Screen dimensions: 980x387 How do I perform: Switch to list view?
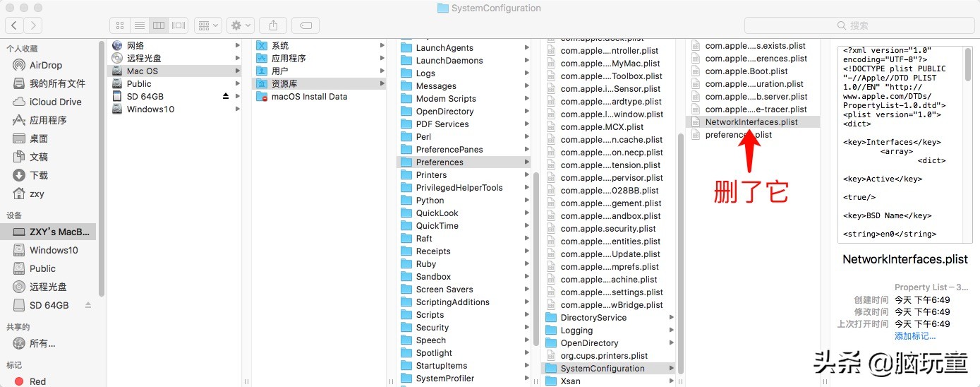point(139,25)
